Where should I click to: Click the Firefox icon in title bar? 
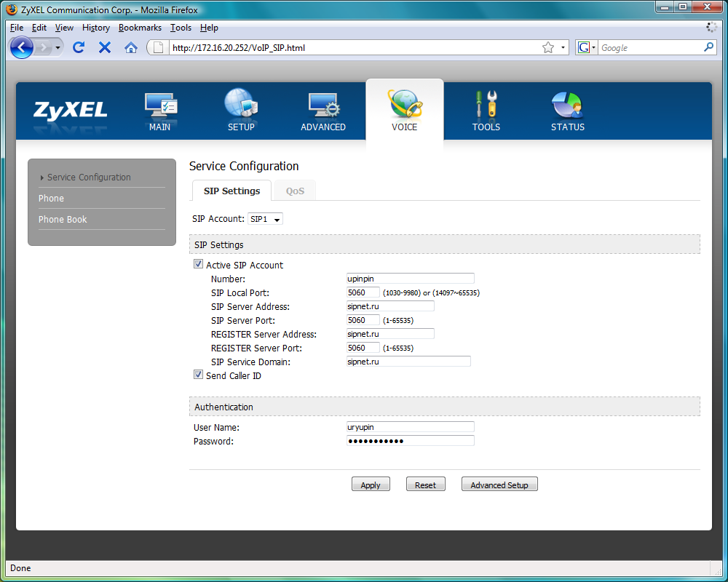pyautogui.click(x=12, y=9)
